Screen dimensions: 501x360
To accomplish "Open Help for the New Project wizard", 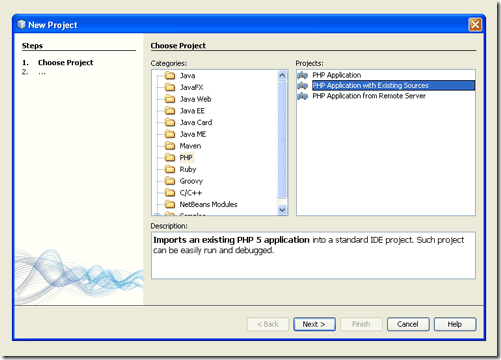I will click(x=455, y=324).
